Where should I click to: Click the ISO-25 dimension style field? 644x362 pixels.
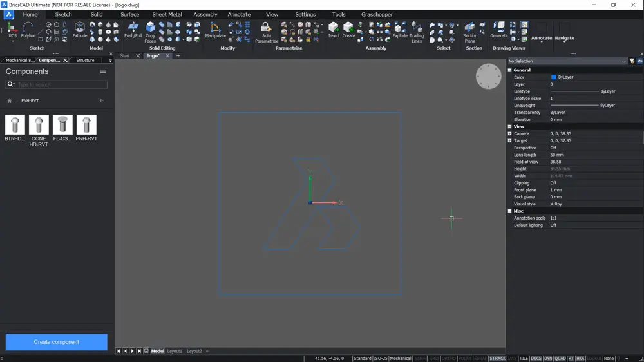click(x=381, y=359)
